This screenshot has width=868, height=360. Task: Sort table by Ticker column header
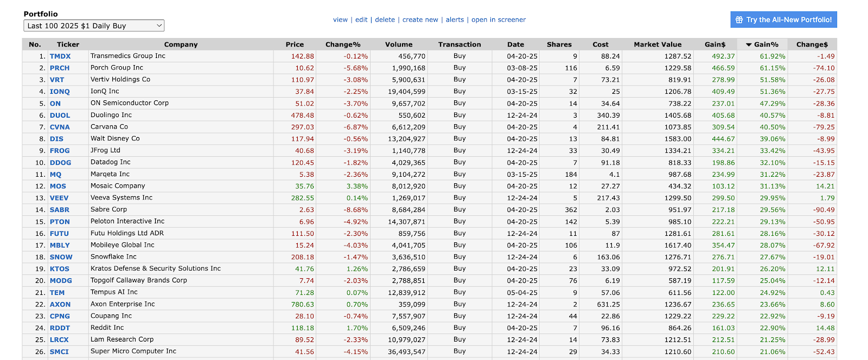coord(68,44)
